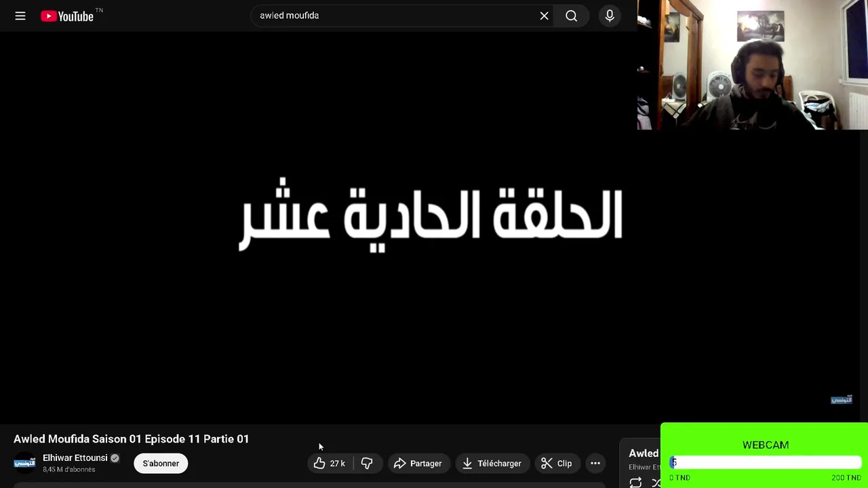
Task: Toggle playlist shuffle button
Action: coord(656,483)
